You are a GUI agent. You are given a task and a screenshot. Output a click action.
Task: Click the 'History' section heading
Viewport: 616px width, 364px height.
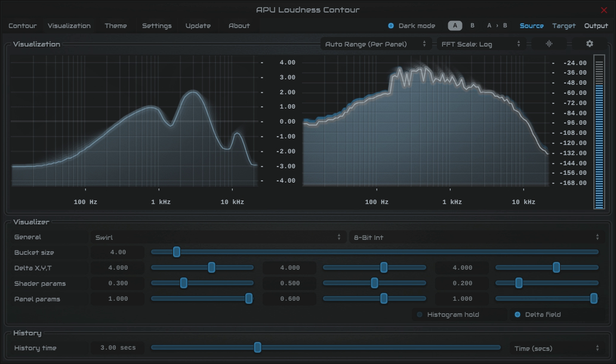27,333
